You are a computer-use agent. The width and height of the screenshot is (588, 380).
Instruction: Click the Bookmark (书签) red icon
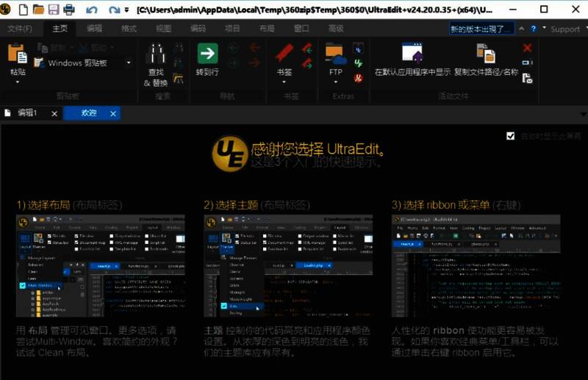[284, 54]
